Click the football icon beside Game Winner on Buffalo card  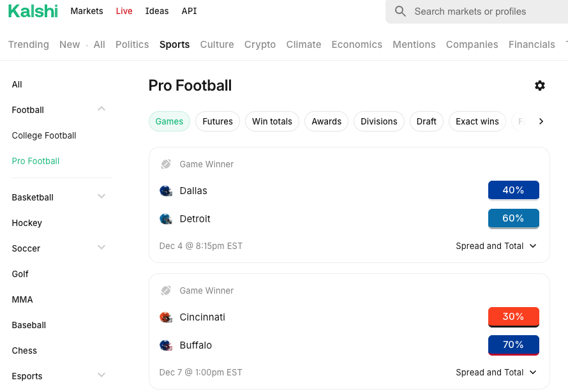point(165,290)
